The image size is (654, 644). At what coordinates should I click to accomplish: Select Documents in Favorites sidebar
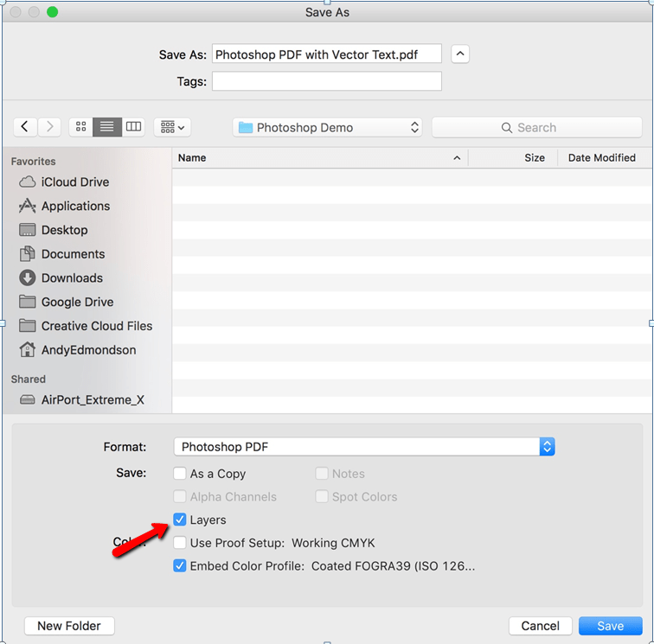pyautogui.click(x=73, y=254)
